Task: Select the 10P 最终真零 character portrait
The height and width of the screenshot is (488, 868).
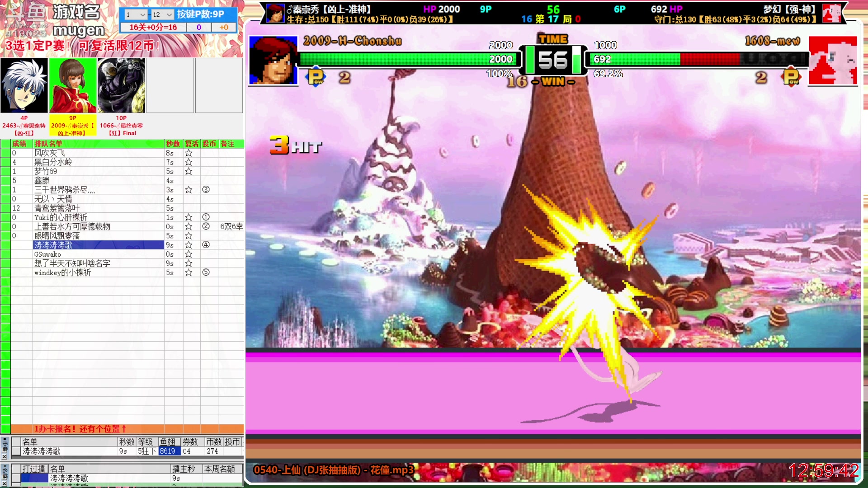Action: (x=122, y=85)
